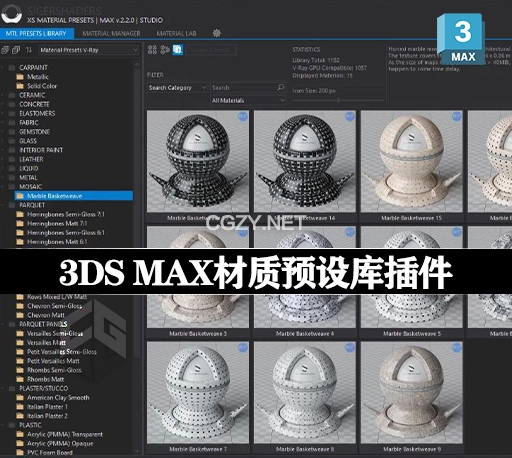Click the folder icon beside PVC Foam Board

coord(20,452)
